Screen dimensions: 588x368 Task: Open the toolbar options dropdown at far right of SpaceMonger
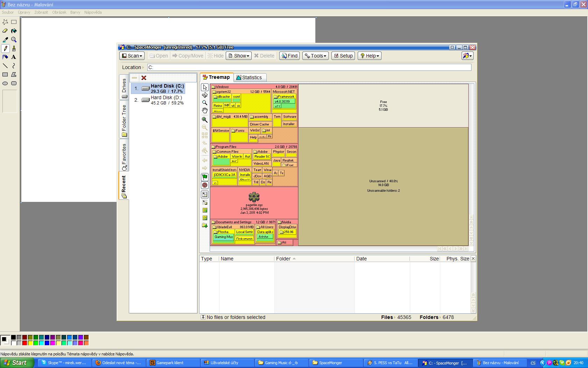click(x=468, y=56)
